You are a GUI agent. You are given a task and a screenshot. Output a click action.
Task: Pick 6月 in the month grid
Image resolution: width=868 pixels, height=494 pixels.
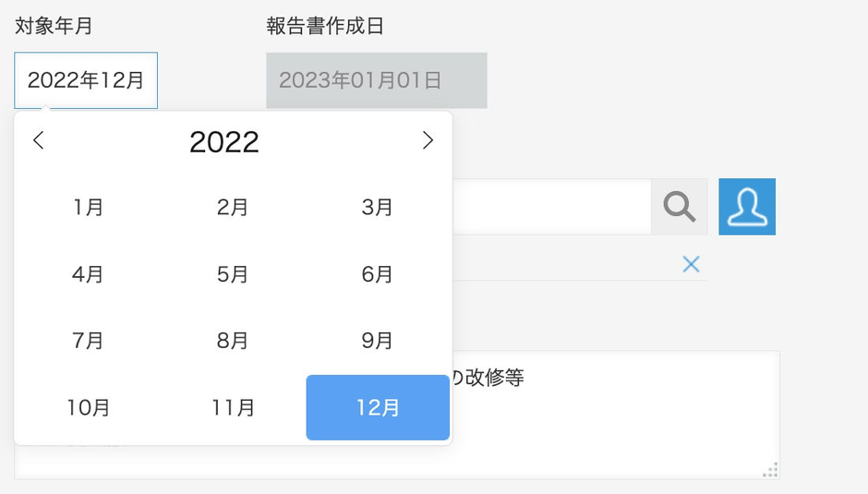click(378, 274)
